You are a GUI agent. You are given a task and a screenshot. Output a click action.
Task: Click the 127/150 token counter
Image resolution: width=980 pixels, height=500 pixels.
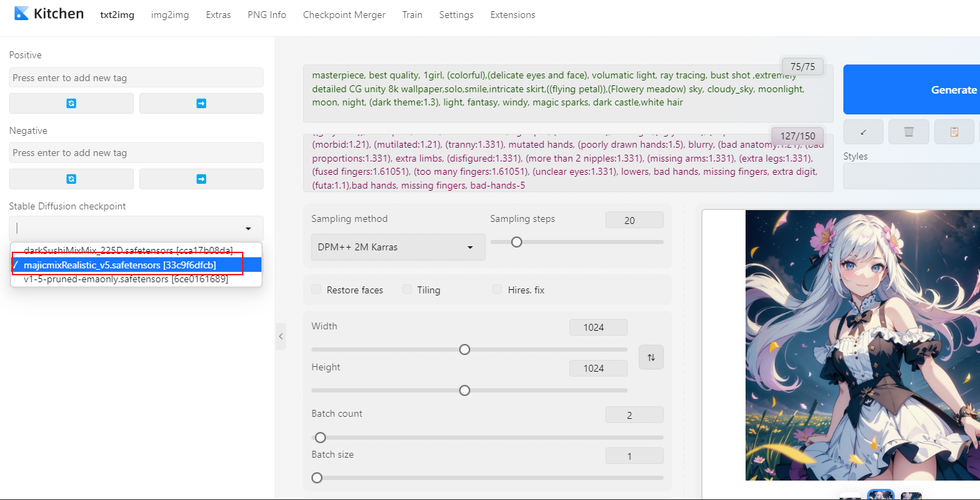[797, 136]
